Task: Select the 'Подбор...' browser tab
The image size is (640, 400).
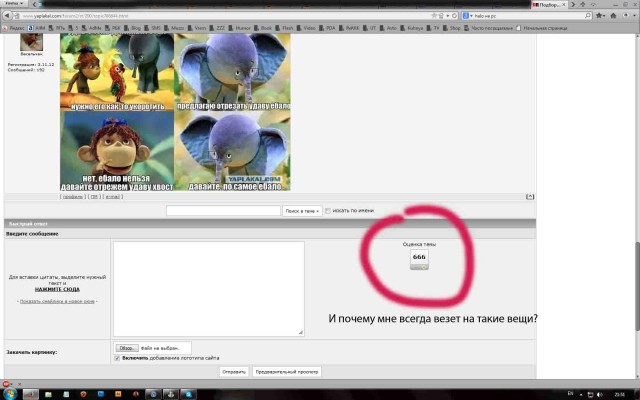Action: coord(547,4)
